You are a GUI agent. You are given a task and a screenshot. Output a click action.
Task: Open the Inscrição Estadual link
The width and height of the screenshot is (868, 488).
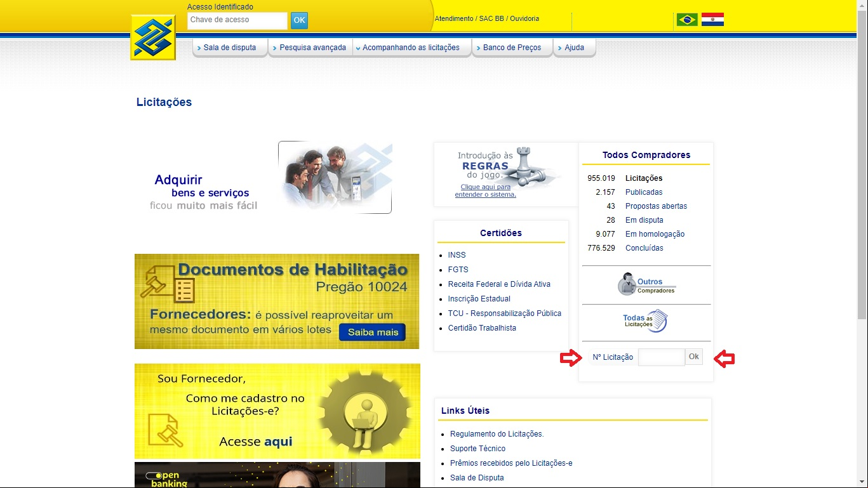click(479, 299)
